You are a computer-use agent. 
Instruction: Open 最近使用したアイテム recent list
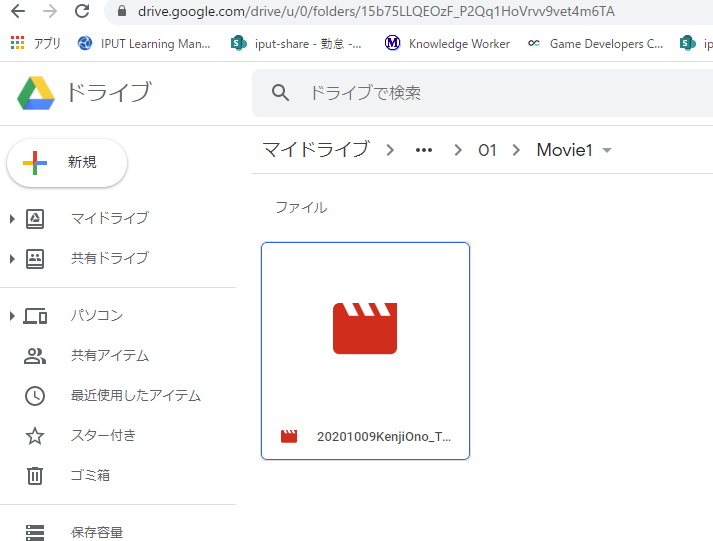(x=136, y=396)
